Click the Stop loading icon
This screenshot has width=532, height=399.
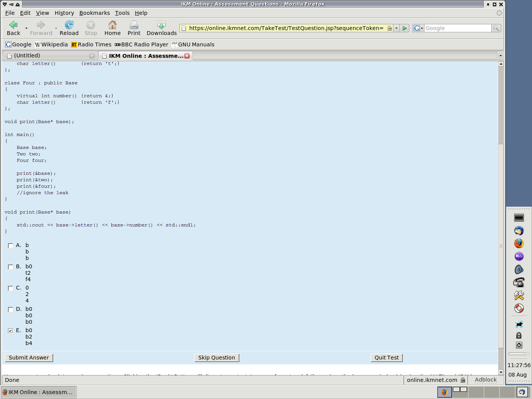coord(91,25)
